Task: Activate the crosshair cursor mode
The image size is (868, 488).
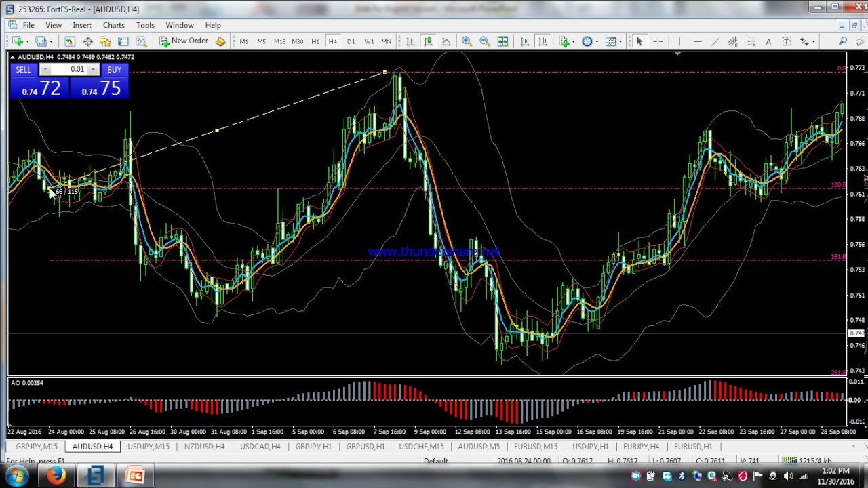Action: 658,41
